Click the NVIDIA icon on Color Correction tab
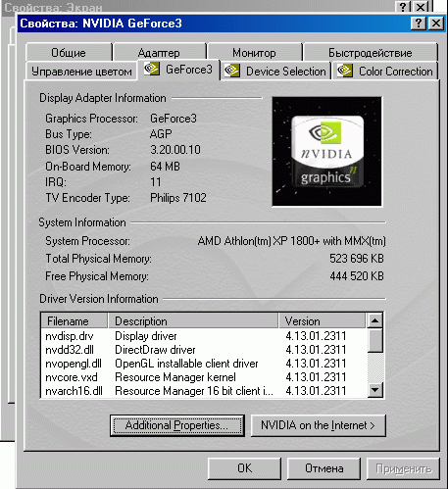This screenshot has width=448, height=489. coord(345,71)
